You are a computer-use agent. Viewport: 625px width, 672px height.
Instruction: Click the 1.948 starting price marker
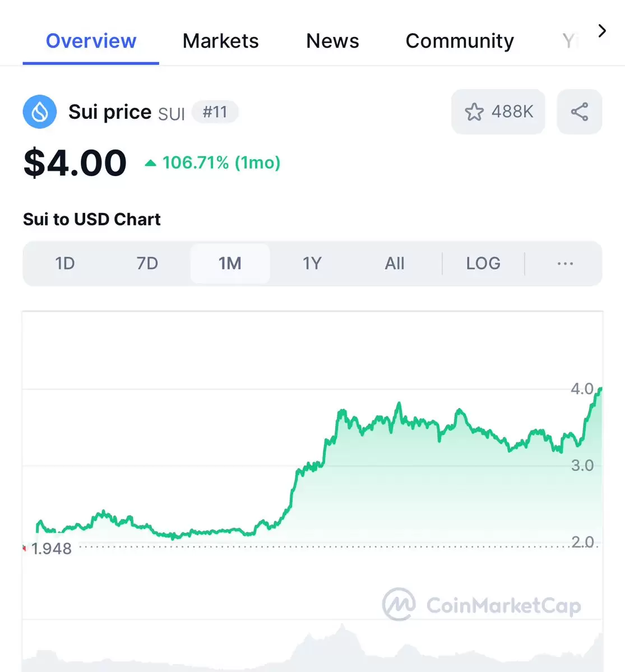[x=51, y=549]
